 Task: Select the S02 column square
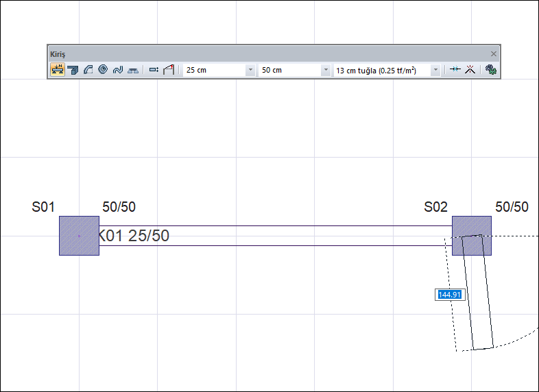472,236
